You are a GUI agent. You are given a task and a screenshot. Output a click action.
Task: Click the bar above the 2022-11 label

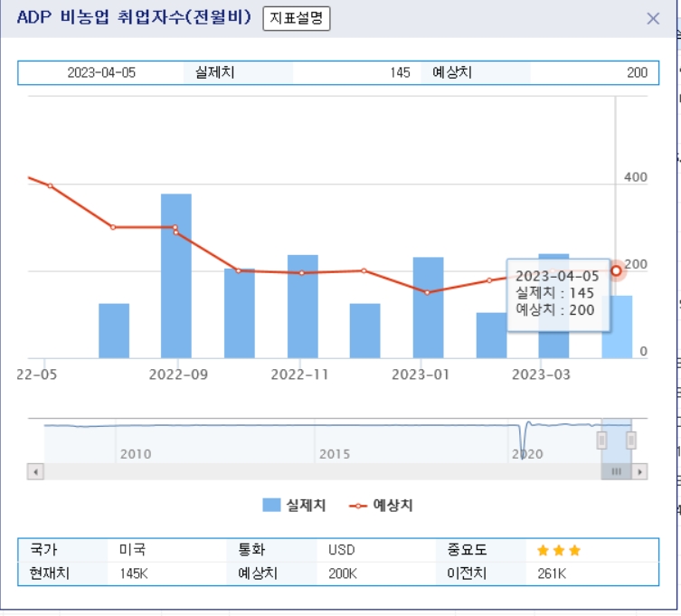[x=303, y=307]
